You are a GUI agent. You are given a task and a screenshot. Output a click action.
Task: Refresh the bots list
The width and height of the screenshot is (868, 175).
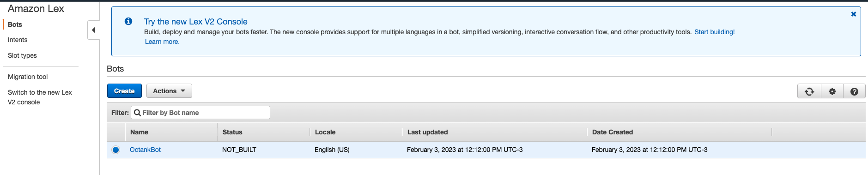click(809, 91)
